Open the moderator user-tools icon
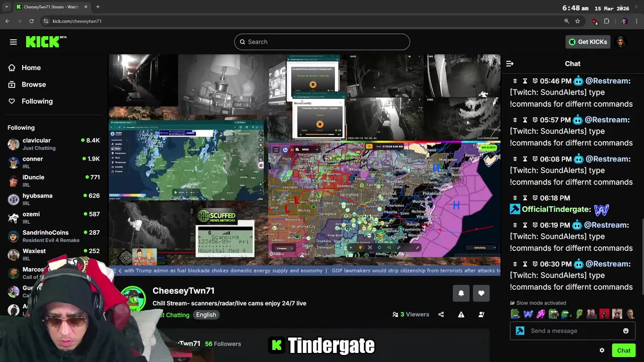 pyautogui.click(x=481, y=315)
